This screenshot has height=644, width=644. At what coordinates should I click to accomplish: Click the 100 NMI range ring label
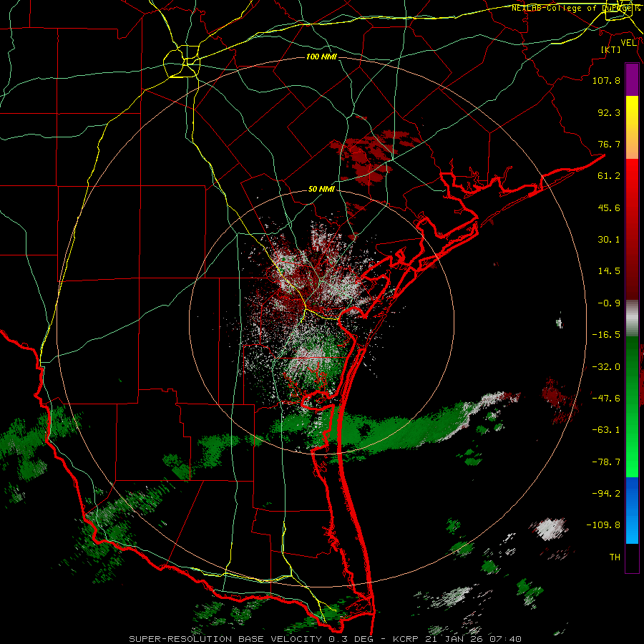click(x=321, y=57)
